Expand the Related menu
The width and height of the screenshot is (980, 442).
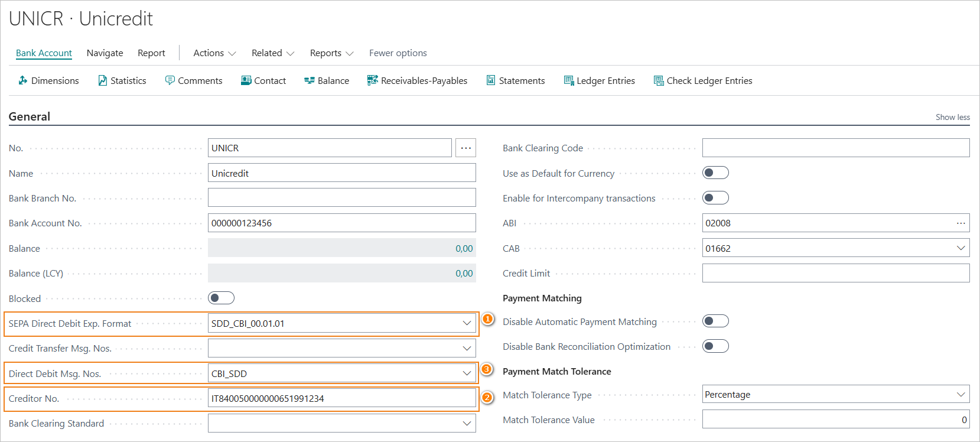(273, 53)
